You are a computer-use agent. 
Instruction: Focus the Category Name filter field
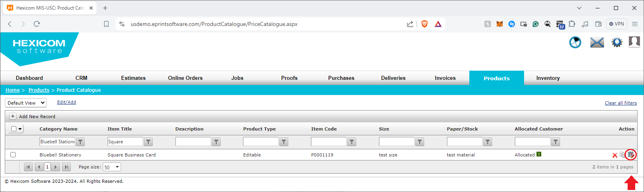point(58,142)
